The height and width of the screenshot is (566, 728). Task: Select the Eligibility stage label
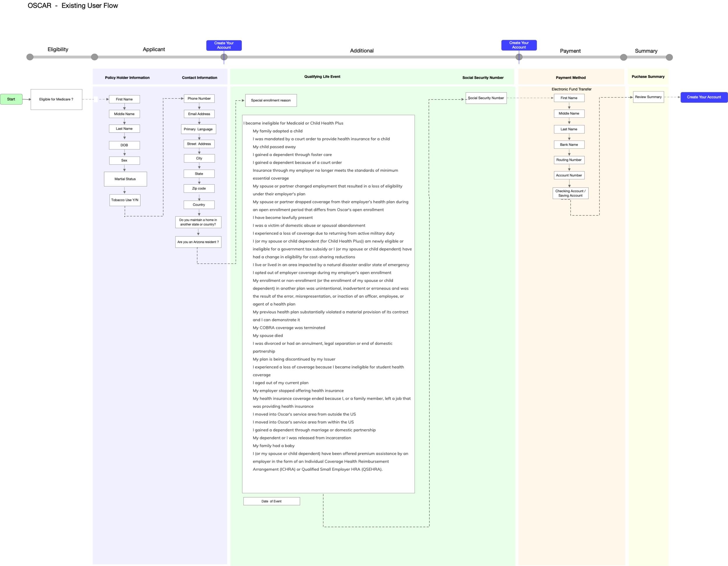coord(58,49)
